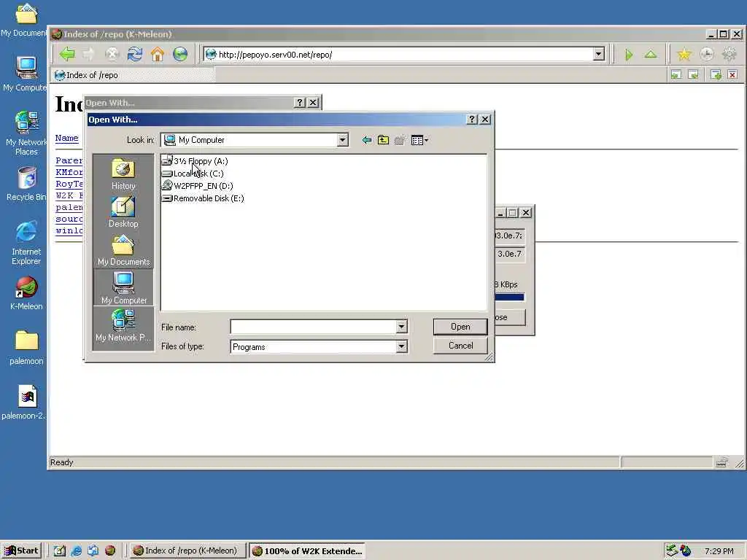Select Desktop in the places bar
Screen dimensions: 747x560
[x=123, y=212]
